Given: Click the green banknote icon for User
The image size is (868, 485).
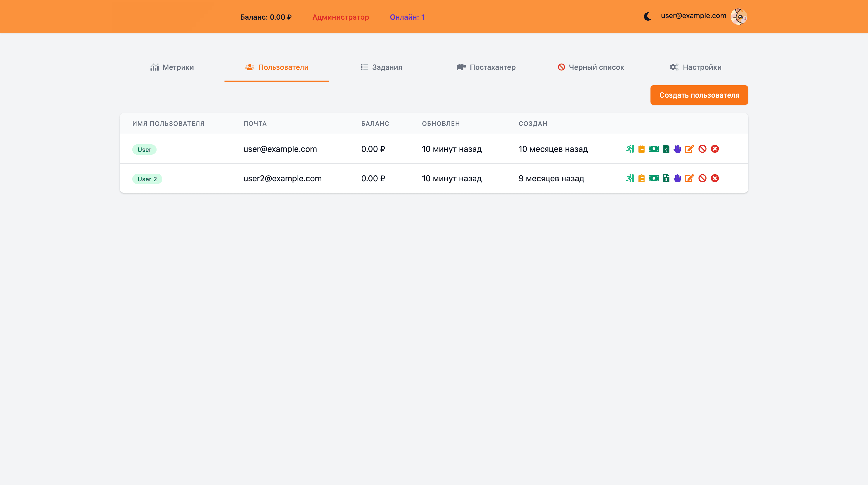Looking at the screenshot, I should [x=654, y=149].
